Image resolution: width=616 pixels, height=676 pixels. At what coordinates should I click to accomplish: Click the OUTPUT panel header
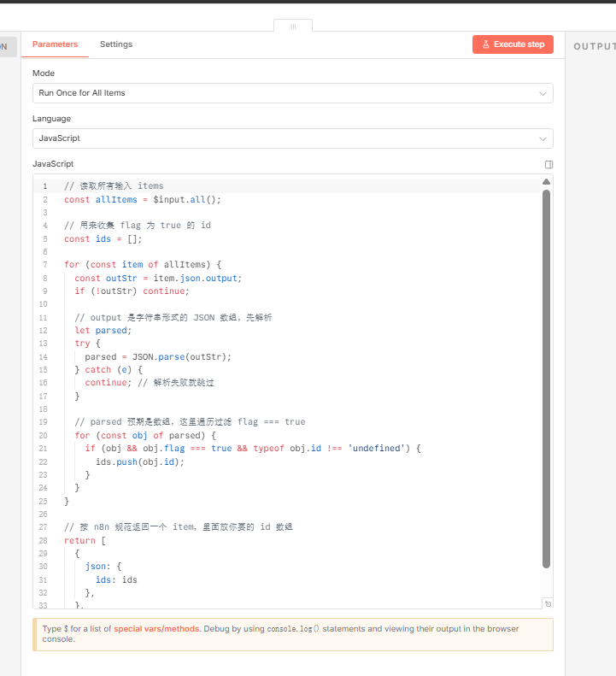pos(593,46)
